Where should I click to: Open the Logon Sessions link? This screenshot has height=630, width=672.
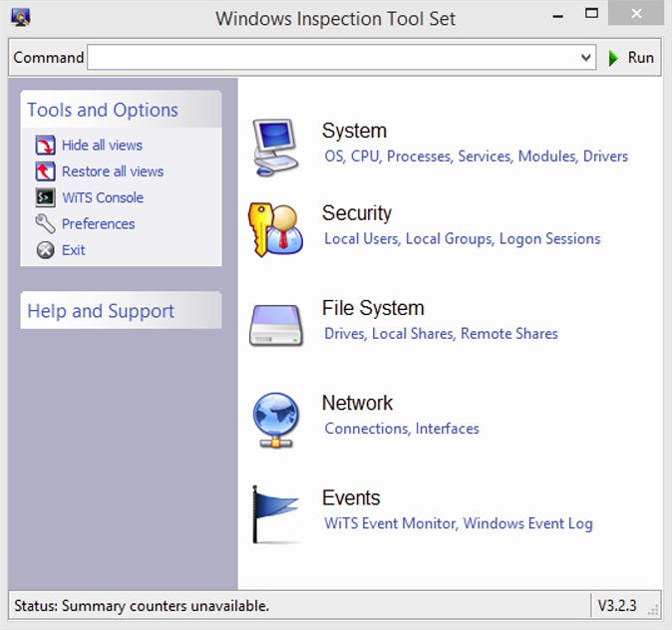coord(549,238)
